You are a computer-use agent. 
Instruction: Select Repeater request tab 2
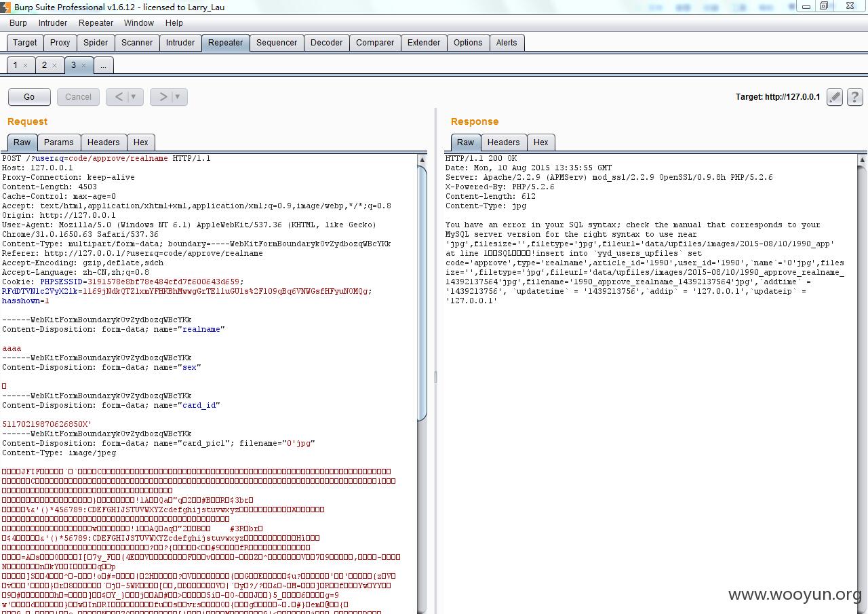click(x=44, y=65)
